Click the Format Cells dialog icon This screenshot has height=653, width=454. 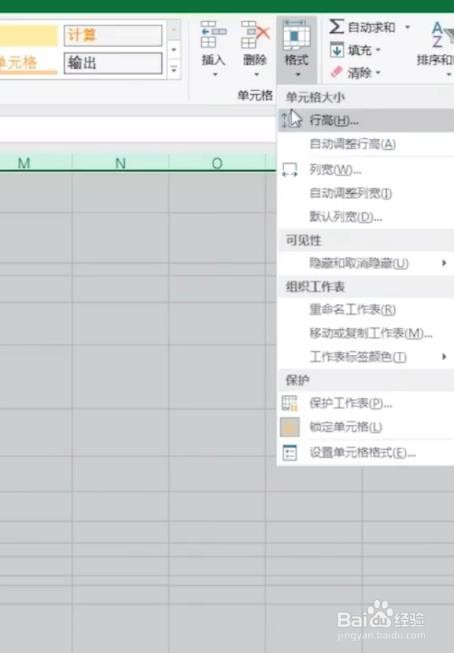click(x=290, y=453)
